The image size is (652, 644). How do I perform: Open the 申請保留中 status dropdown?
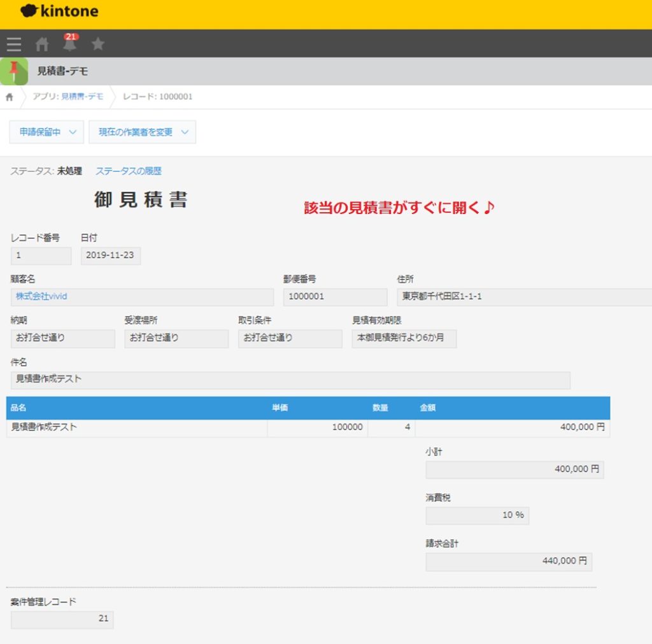[x=45, y=132]
